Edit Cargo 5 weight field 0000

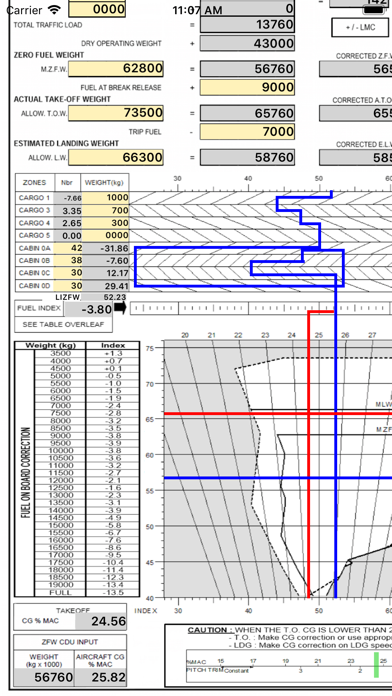click(x=106, y=235)
